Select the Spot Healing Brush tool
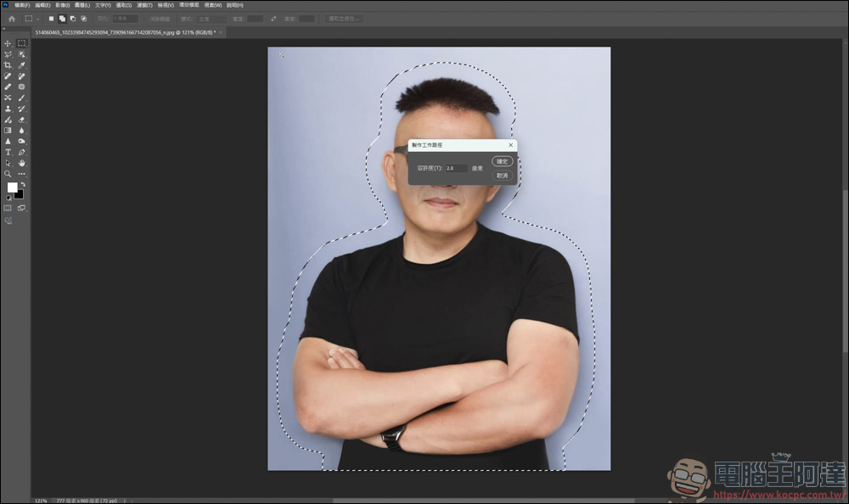 pos(8,76)
